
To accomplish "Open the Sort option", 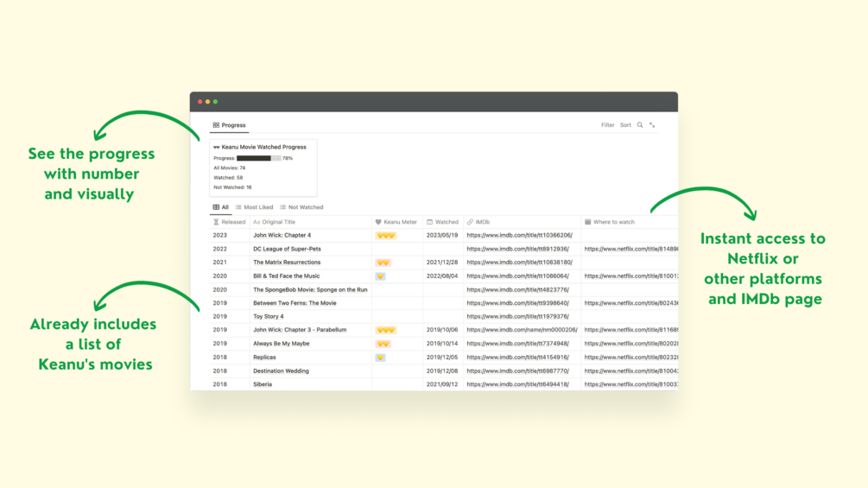I will click(x=625, y=125).
